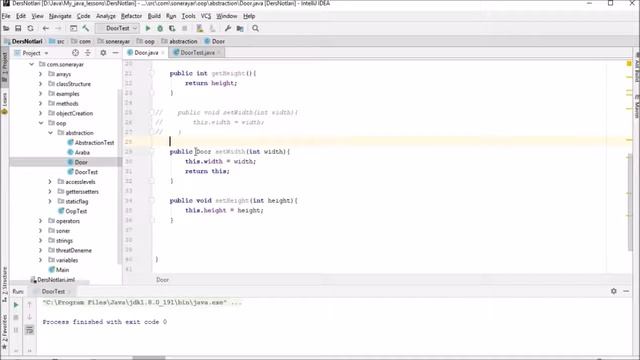Collapse the abstraction package
Viewport: 640px width, 360px height.
[x=50, y=133]
